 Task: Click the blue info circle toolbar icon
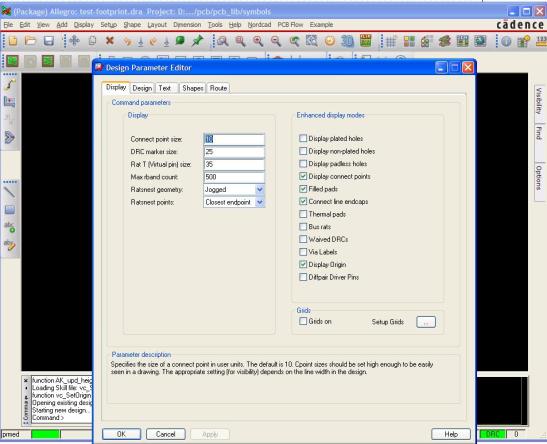[506, 42]
